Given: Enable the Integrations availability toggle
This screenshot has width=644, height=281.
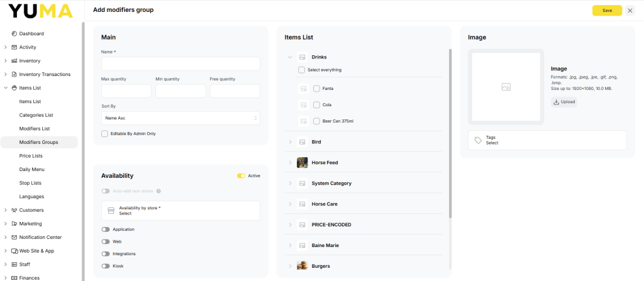Looking at the screenshot, I should tap(106, 254).
